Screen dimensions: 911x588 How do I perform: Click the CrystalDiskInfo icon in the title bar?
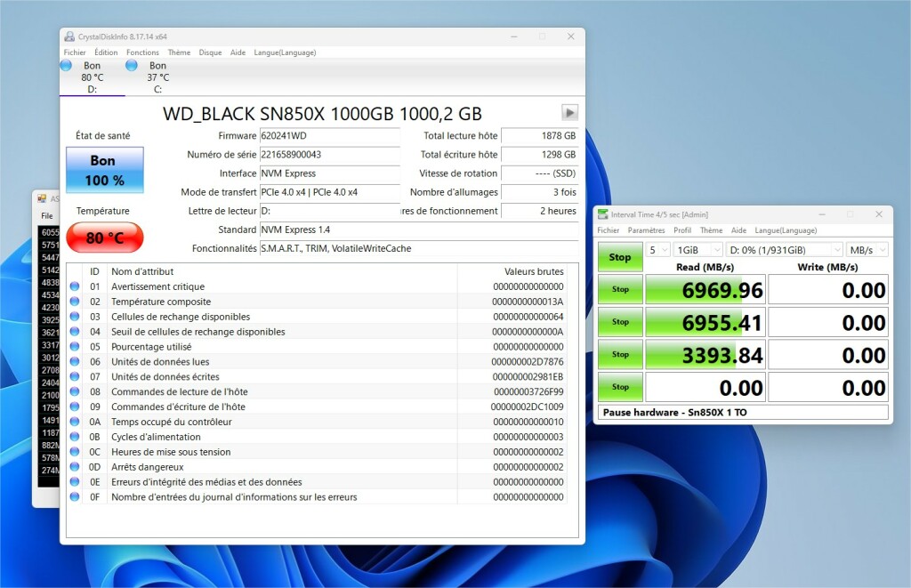[x=68, y=36]
